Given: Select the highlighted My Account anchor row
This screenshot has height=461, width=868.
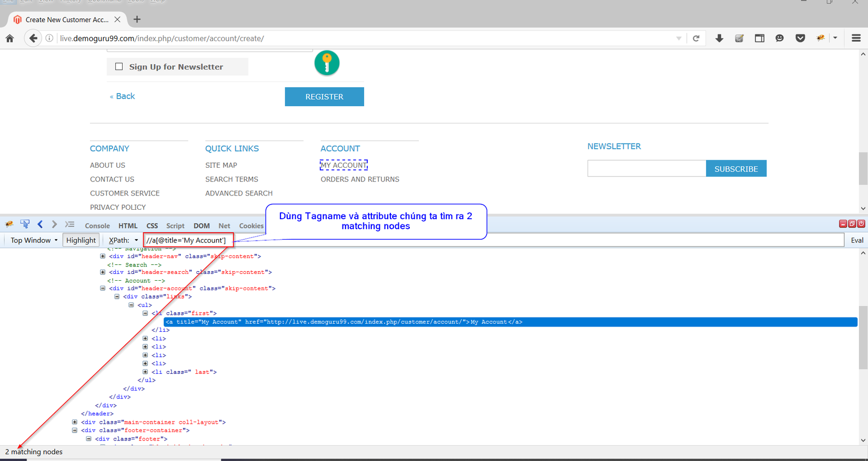Looking at the screenshot, I should 511,322.
